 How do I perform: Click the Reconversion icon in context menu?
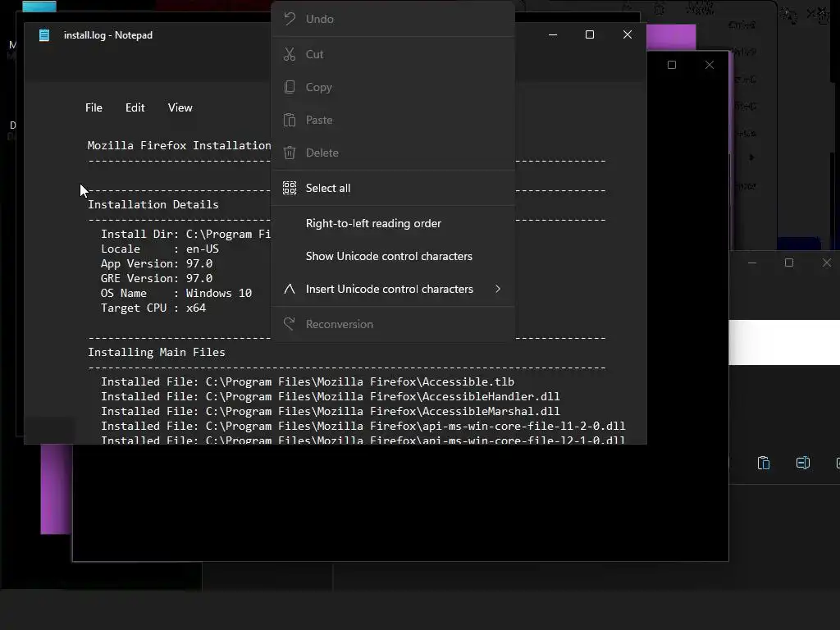[290, 324]
